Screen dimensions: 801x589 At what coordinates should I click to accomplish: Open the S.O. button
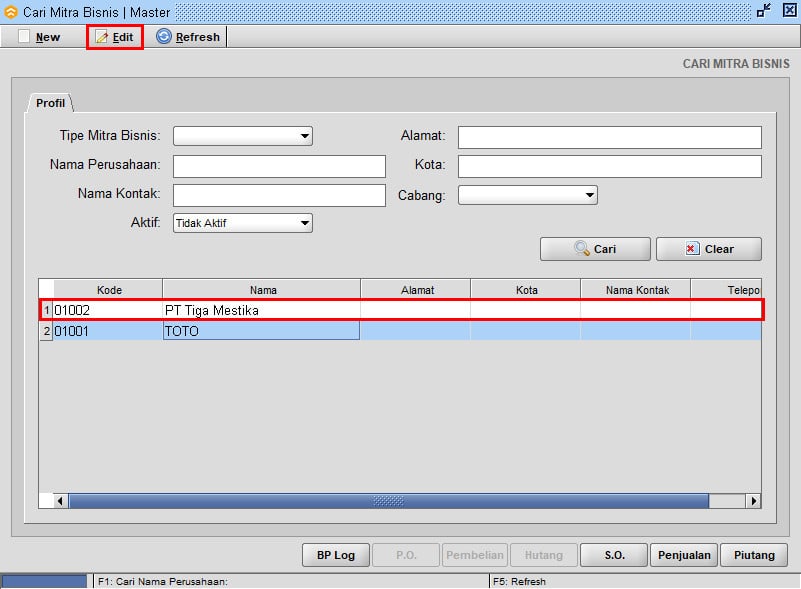[x=613, y=555]
